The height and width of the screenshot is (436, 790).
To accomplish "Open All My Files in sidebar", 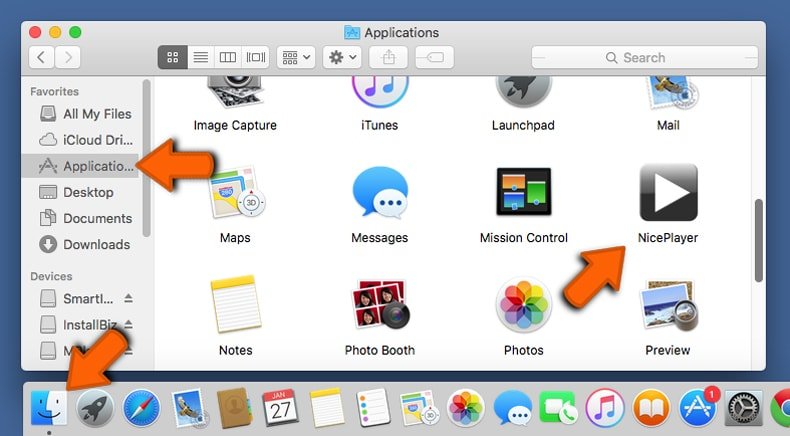I will click(81, 114).
